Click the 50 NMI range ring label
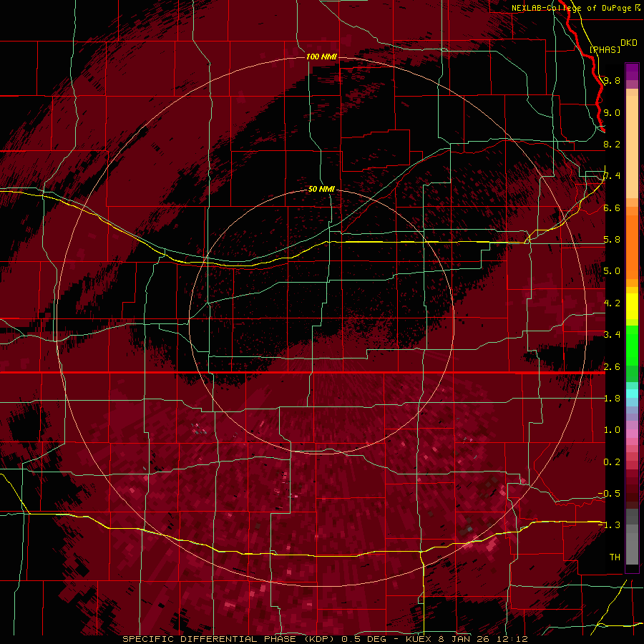 point(321,190)
